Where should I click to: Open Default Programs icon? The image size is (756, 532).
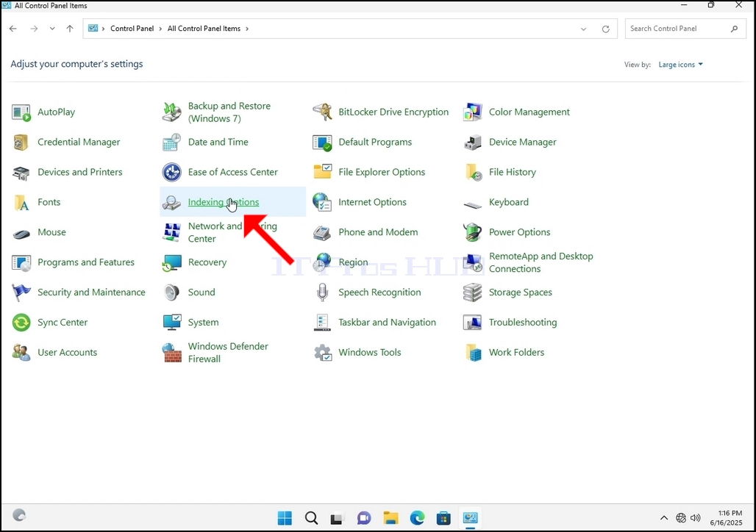(x=322, y=143)
